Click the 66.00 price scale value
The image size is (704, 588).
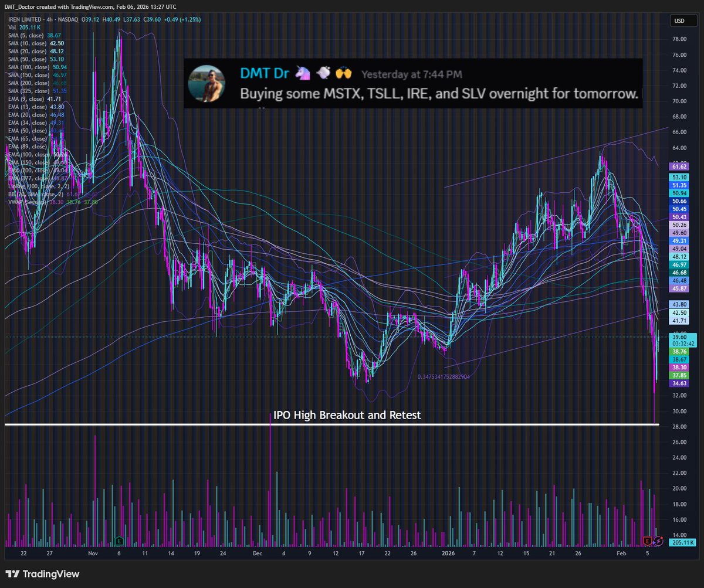tap(679, 132)
